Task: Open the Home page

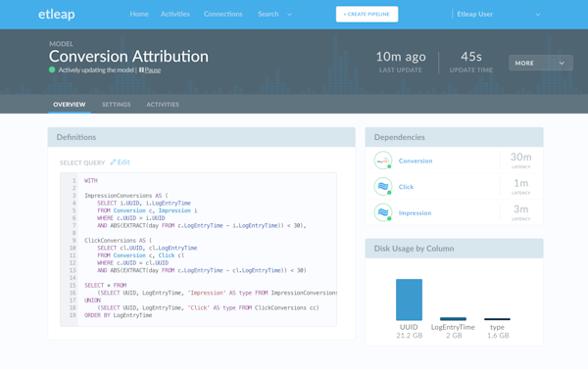Action: click(x=139, y=14)
